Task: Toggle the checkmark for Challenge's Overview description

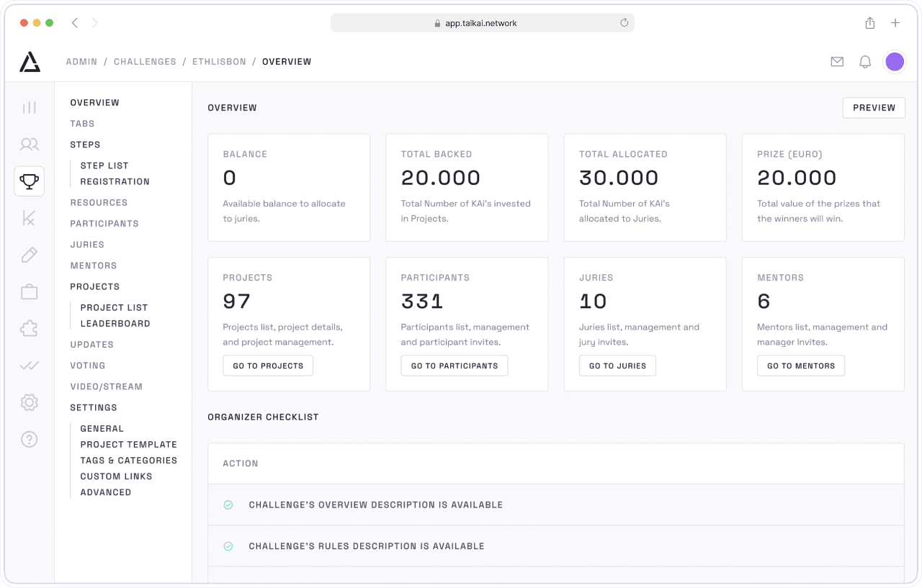Action: pyautogui.click(x=228, y=505)
